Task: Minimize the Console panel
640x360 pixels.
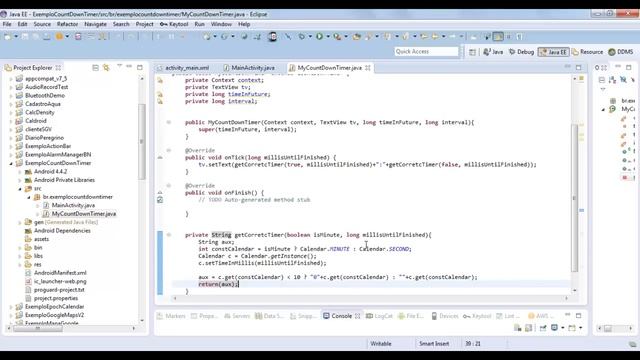Action: [568, 315]
